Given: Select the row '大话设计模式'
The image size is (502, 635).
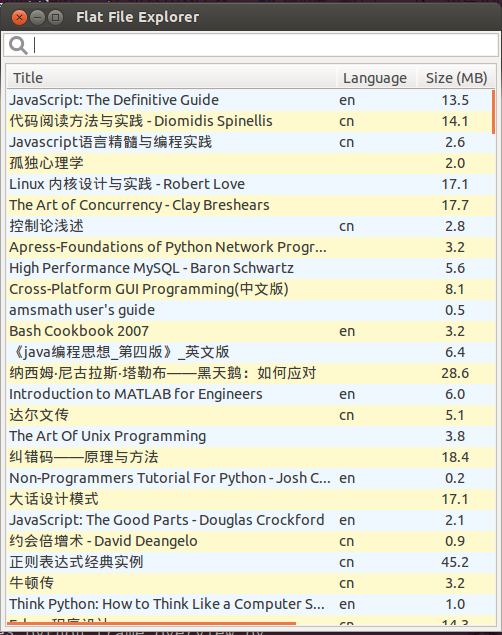Looking at the screenshot, I should 251,499.
